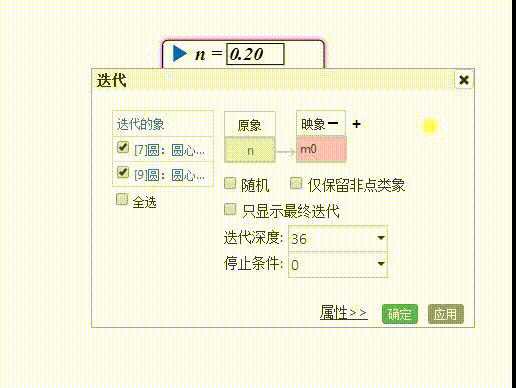Image resolution: width=516 pixels, height=388 pixels.
Task: Select the pink m0 mapping cell
Action: 321,149
